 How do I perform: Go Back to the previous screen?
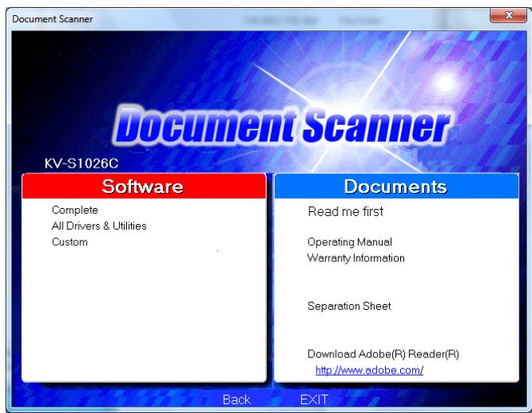(237, 399)
